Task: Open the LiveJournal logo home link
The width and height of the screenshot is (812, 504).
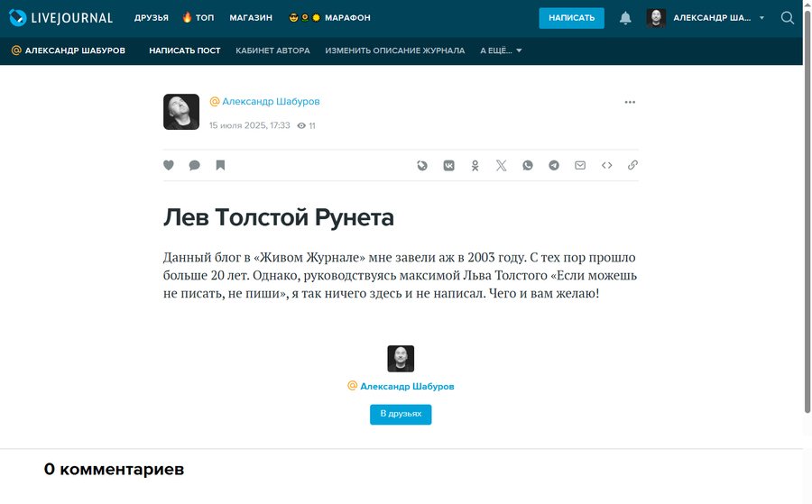Action: pos(60,18)
